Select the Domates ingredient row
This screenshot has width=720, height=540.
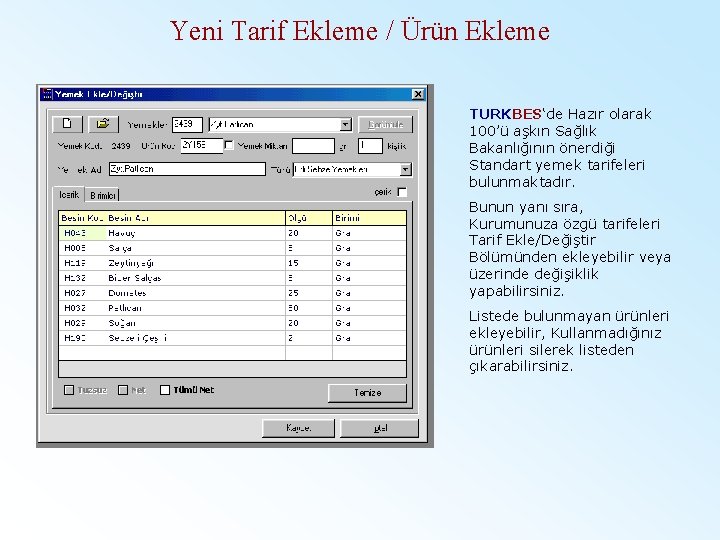pyautogui.click(x=232, y=293)
